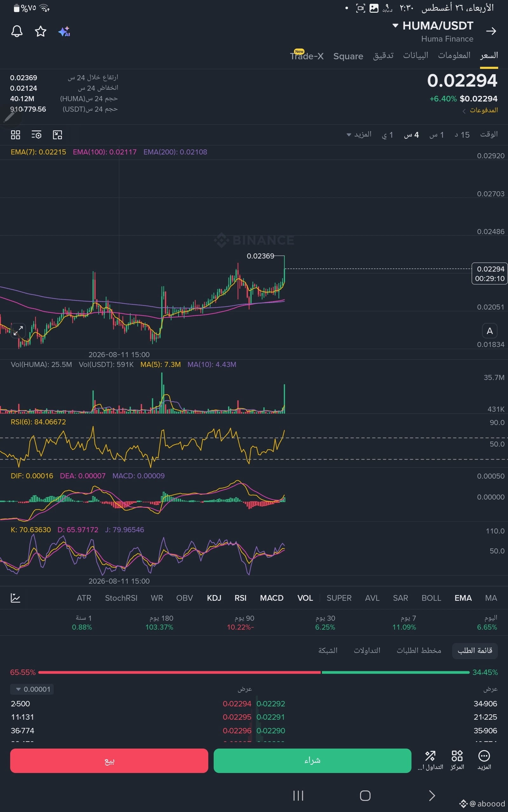Select the 15 د timeframe
The height and width of the screenshot is (812, 508).
[462, 135]
